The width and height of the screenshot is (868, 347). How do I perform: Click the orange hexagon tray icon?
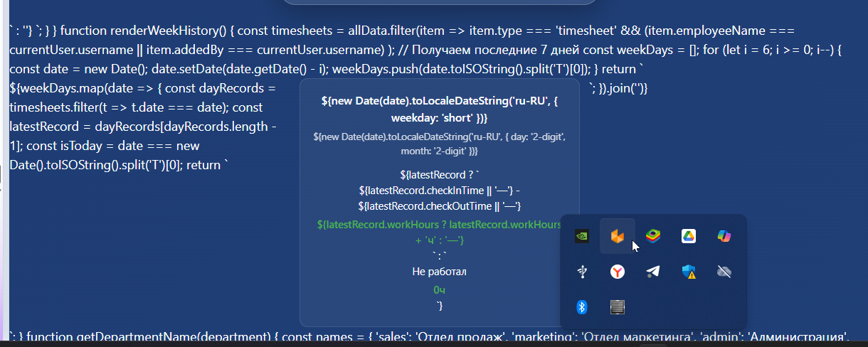[x=617, y=236]
